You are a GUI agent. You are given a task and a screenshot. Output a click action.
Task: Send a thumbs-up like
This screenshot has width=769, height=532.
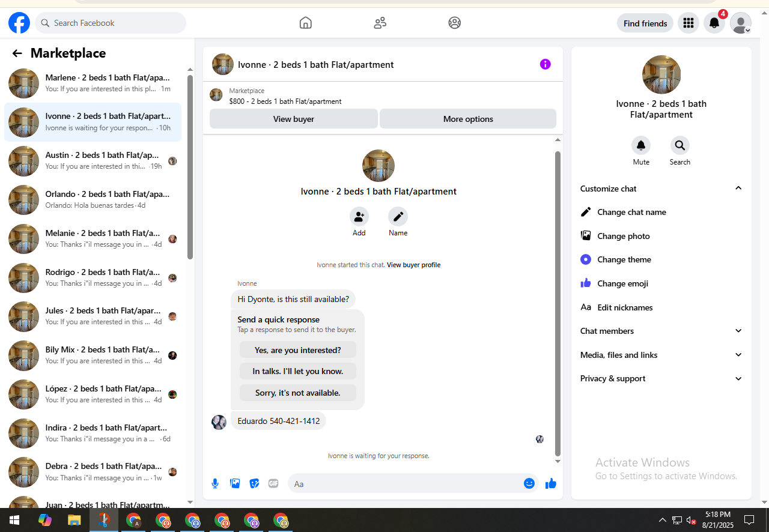551,483
